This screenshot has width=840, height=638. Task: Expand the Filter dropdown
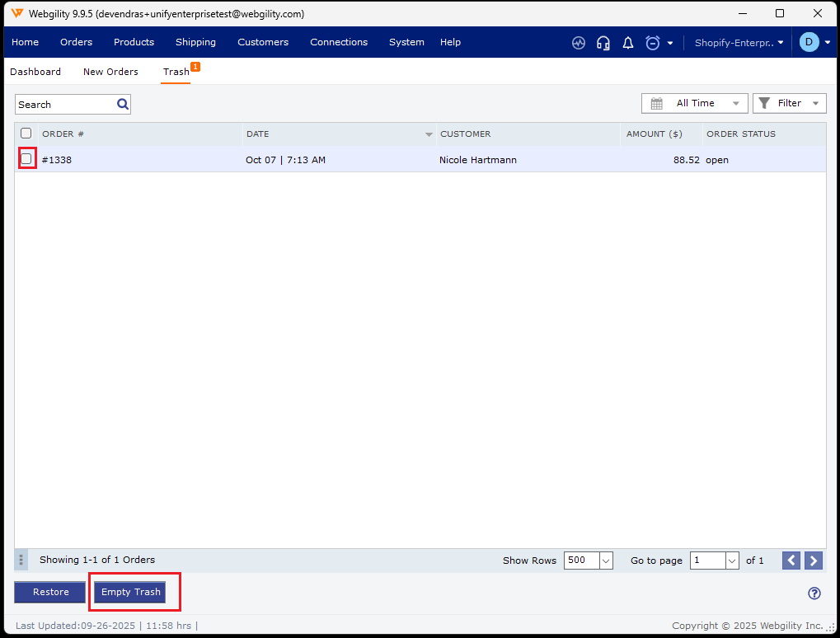[x=789, y=103]
